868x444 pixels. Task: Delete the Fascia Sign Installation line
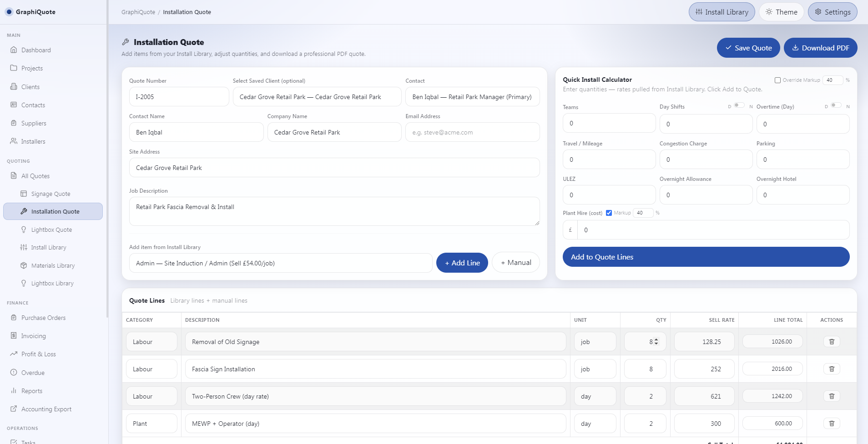tap(831, 369)
